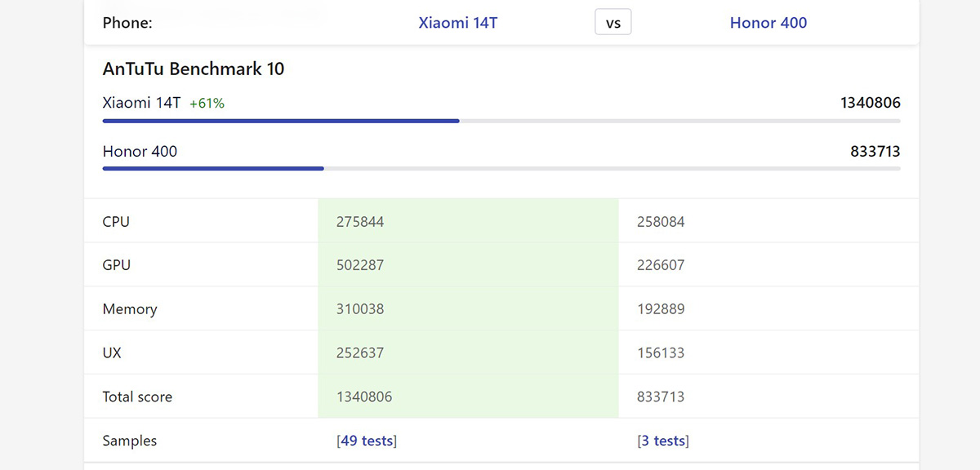Open the Xiaomi 14T phone link

[x=457, y=23]
